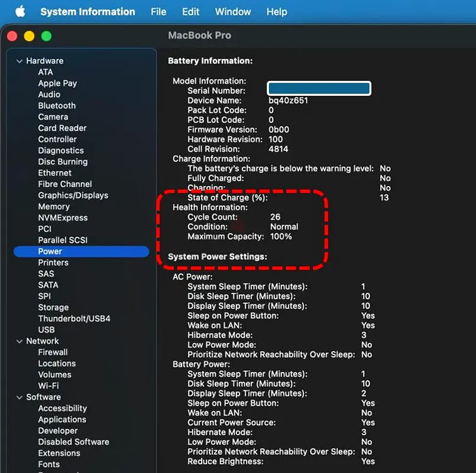Image resolution: width=476 pixels, height=473 pixels.
Task: Select NVMExpress in the sidebar
Action: 63,218
